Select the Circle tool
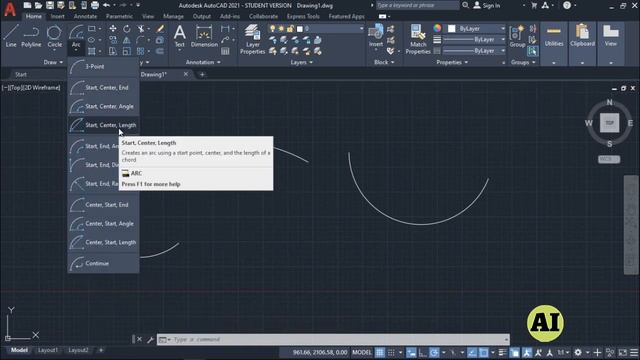Viewport: 640px width, 360px height. tap(54, 36)
